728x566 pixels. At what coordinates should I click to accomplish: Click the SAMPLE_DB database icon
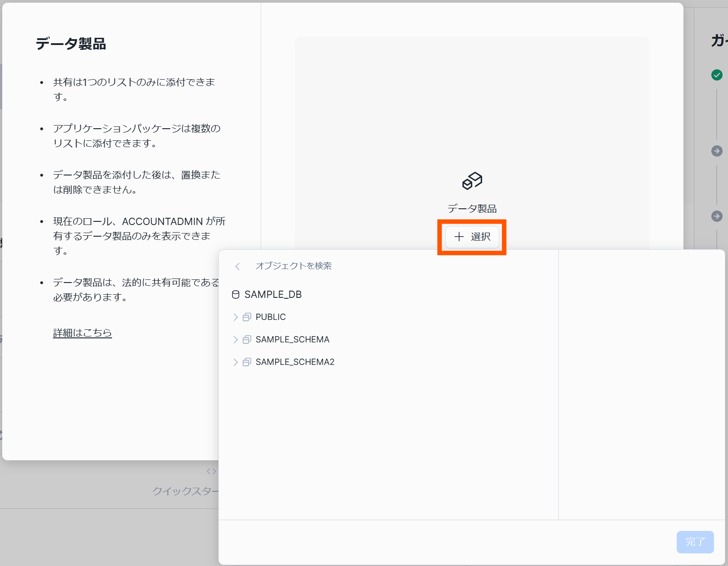click(235, 294)
